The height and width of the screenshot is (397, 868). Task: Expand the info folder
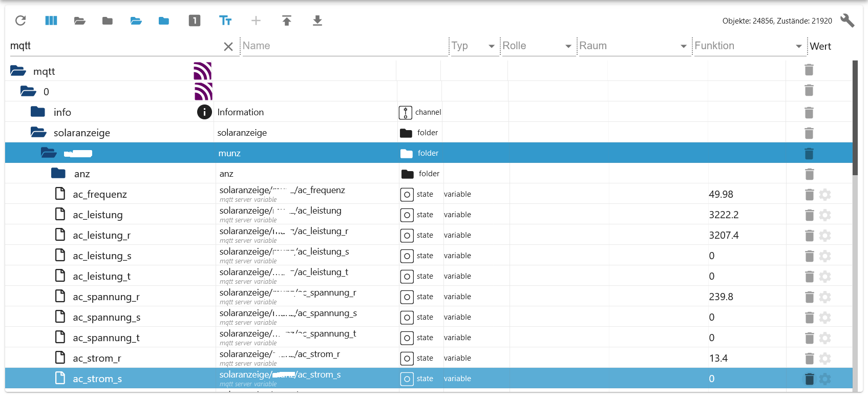click(x=38, y=112)
